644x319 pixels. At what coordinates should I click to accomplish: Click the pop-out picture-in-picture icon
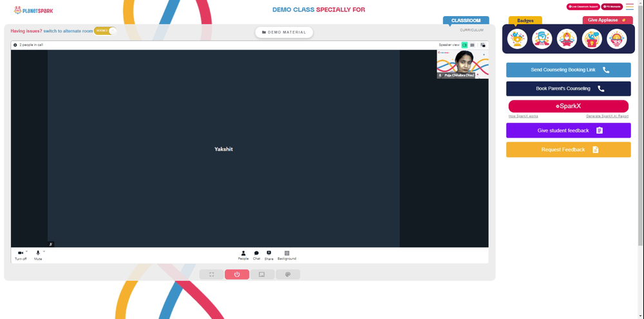pos(483,45)
